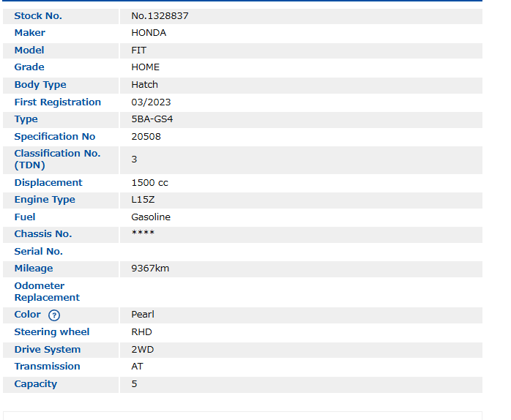Click the Classification No. (TDN) label
511x420 pixels.
pyautogui.click(x=57, y=160)
